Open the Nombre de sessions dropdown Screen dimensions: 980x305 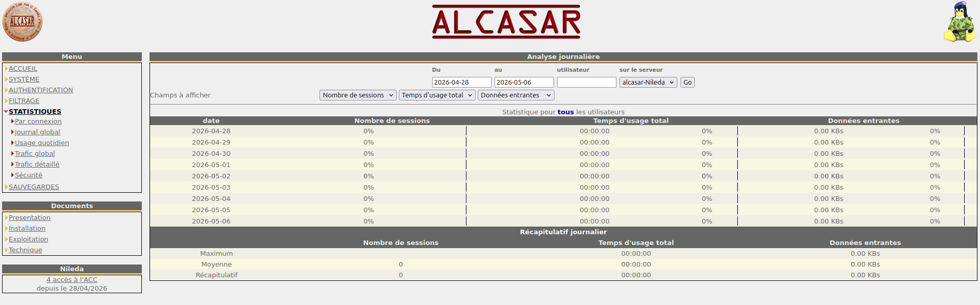click(358, 95)
